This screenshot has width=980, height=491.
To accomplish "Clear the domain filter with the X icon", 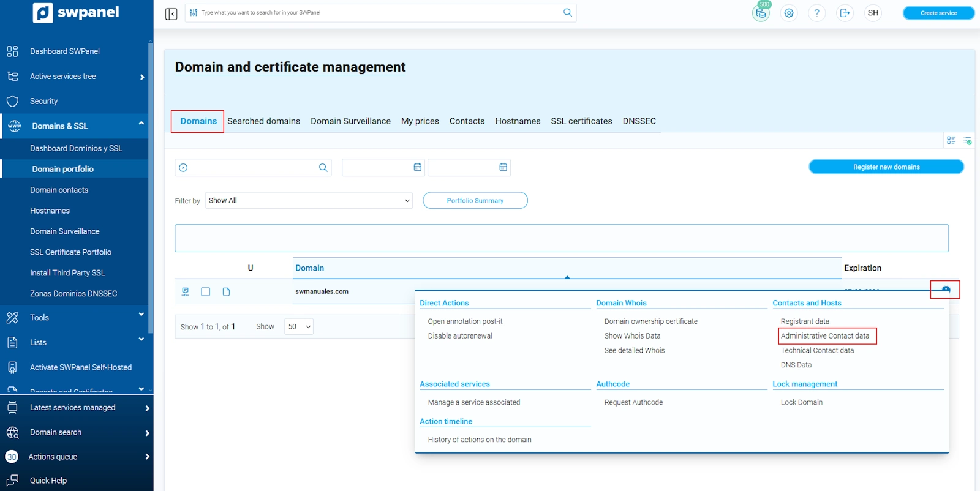I will [x=183, y=168].
